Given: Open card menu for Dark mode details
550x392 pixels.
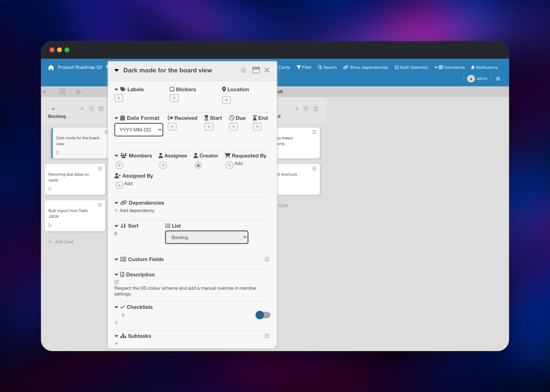Looking at the screenshot, I should (243, 70).
